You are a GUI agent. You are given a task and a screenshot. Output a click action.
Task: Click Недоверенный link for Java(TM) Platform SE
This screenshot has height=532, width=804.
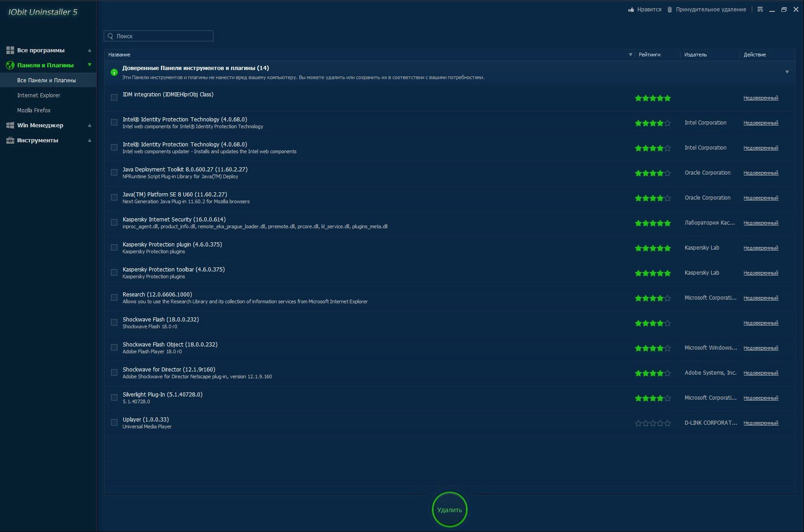coord(761,198)
